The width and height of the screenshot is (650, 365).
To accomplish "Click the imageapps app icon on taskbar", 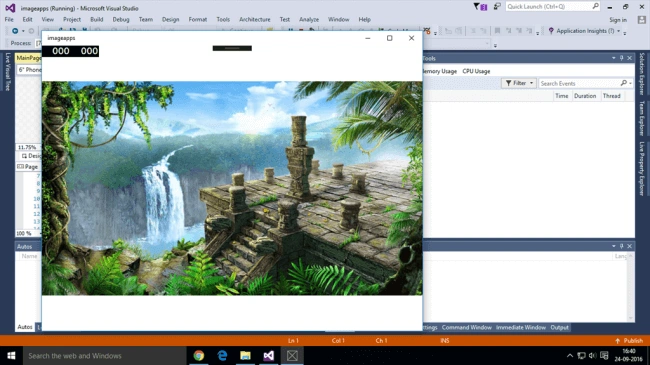I will click(292, 355).
